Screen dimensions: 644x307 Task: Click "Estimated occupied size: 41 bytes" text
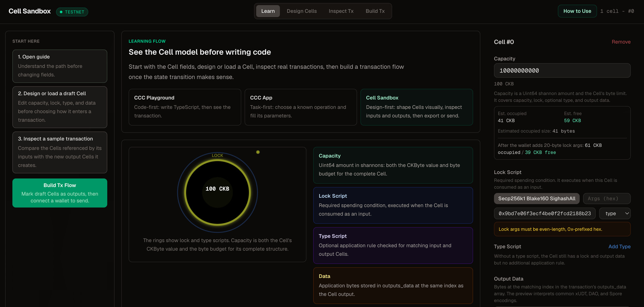click(536, 131)
